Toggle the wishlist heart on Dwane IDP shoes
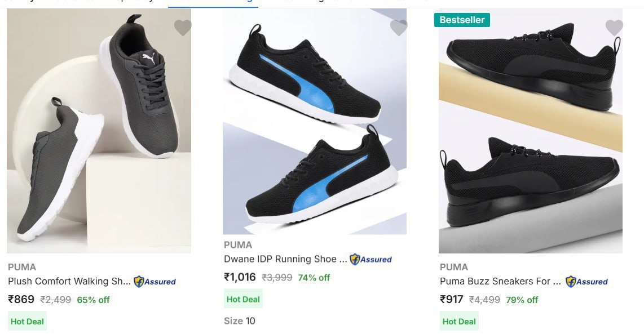 [399, 27]
